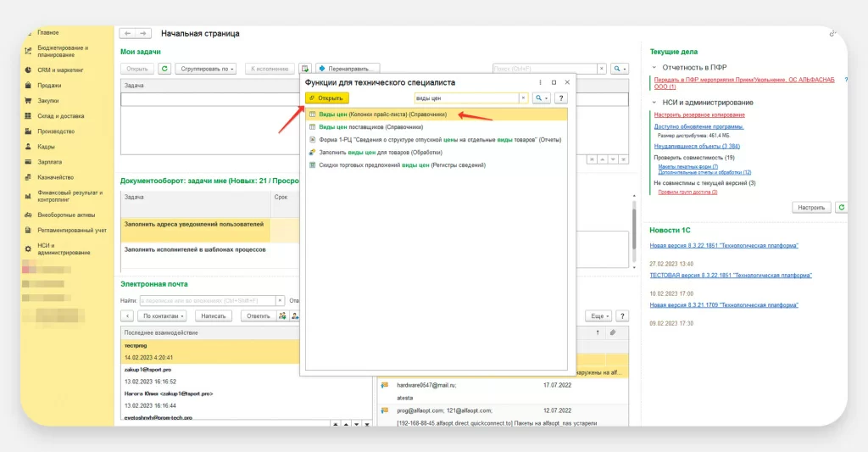The width and height of the screenshot is (868, 452).
Task: Click the refresh icon in Мои задачи toolbar
Action: [164, 69]
